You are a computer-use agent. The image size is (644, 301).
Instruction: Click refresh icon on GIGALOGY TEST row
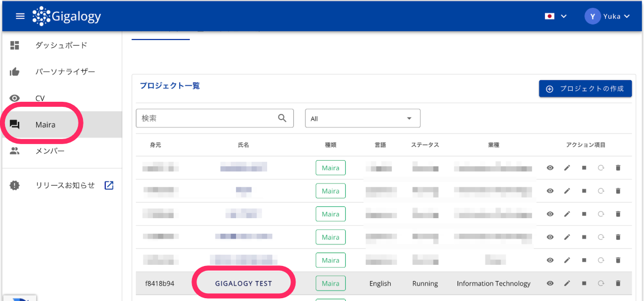pyautogui.click(x=601, y=283)
